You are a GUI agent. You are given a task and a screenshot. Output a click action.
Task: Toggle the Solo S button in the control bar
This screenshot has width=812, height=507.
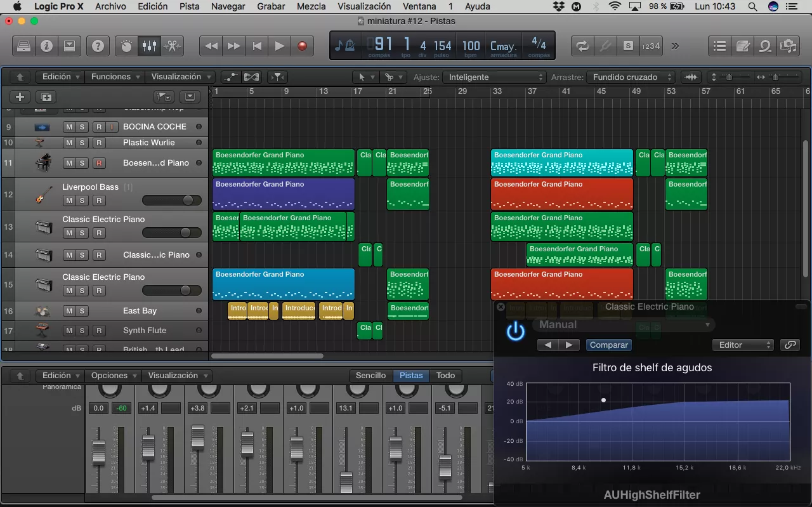point(628,46)
